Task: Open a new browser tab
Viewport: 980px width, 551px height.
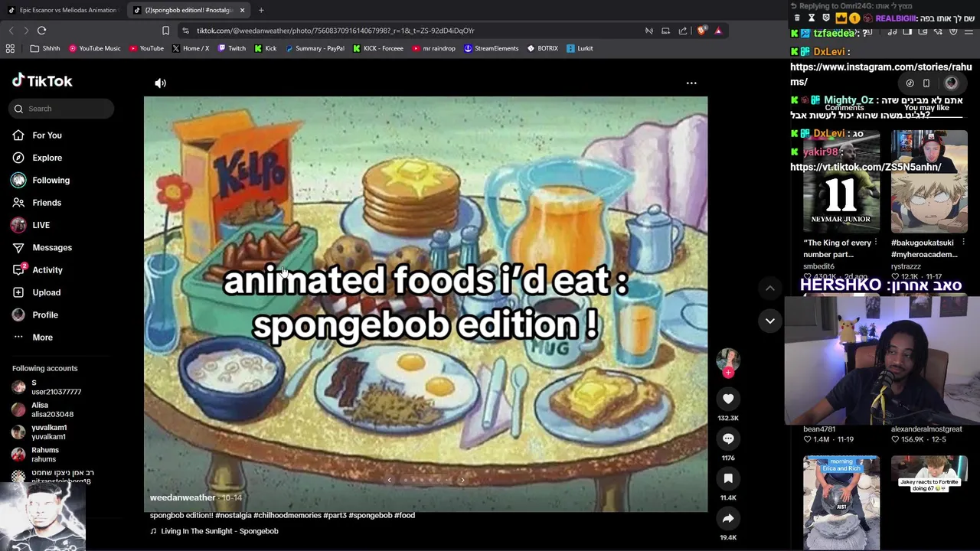Action: coord(261,10)
